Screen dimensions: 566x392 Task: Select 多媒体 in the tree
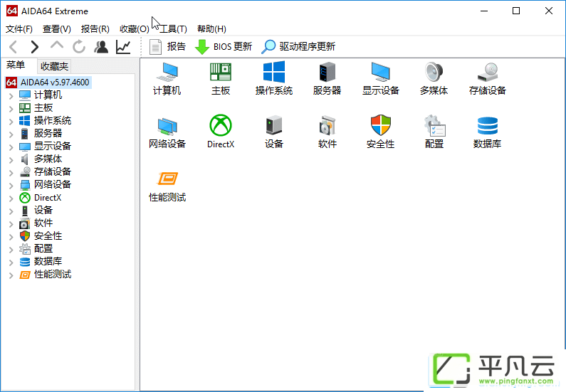[48, 159]
